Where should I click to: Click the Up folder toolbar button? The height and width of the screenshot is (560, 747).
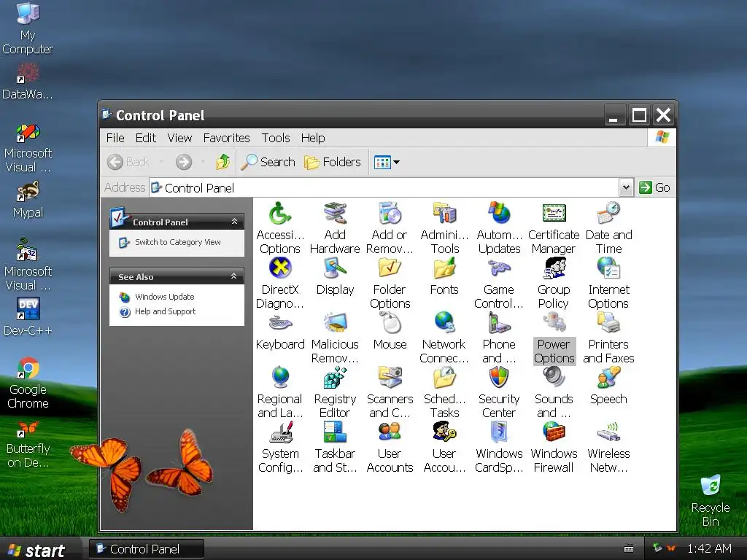tap(223, 162)
